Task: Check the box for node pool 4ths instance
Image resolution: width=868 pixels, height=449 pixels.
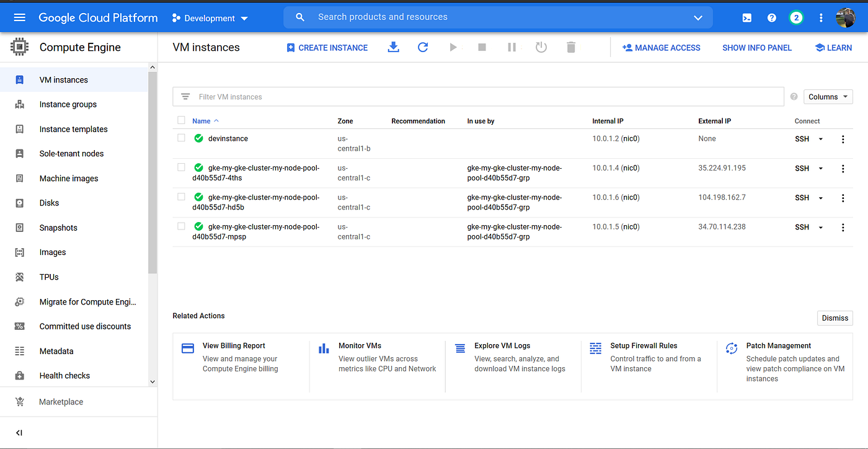Action: coord(181,167)
